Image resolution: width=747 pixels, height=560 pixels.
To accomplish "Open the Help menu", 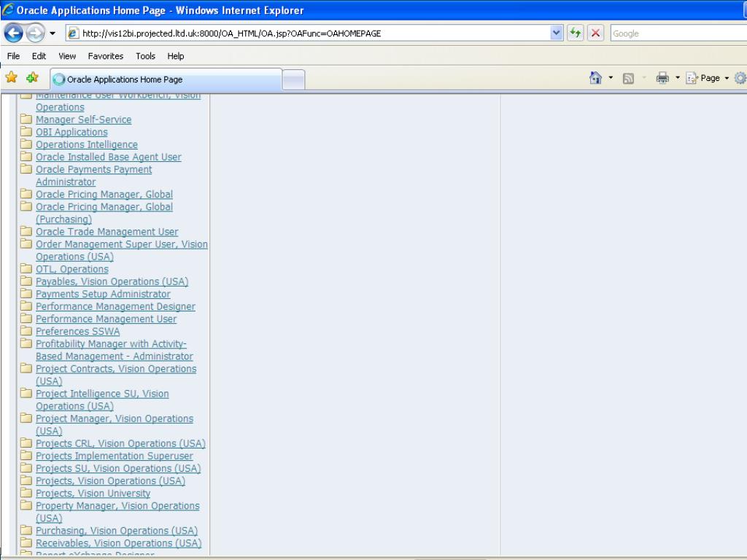I will tap(176, 56).
